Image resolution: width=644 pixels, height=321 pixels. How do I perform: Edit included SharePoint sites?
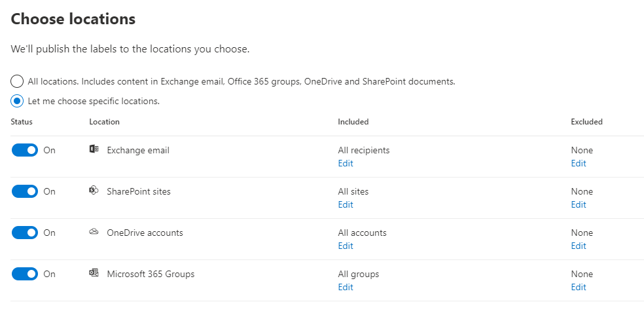click(x=346, y=205)
